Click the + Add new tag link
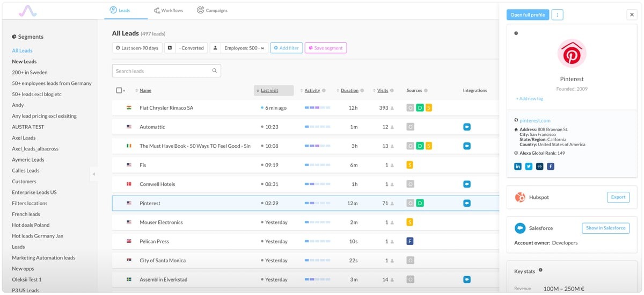Screen dimensions: 644x295 tap(529, 99)
